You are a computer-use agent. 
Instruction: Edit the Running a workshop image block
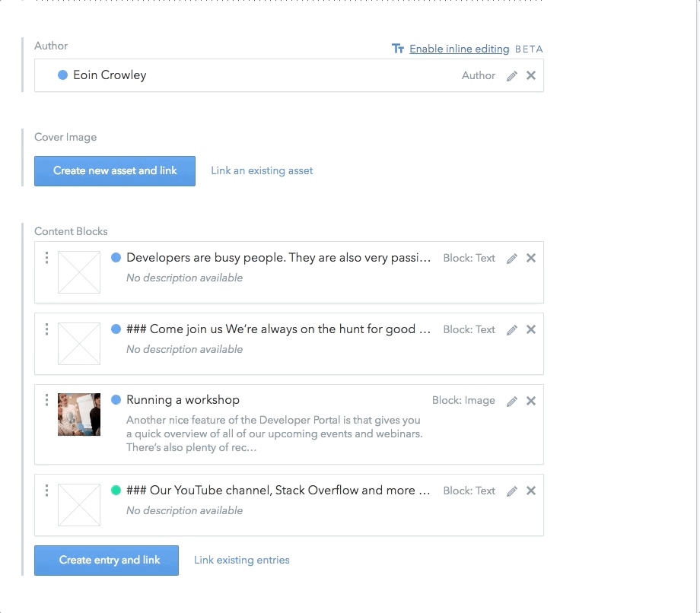click(512, 401)
